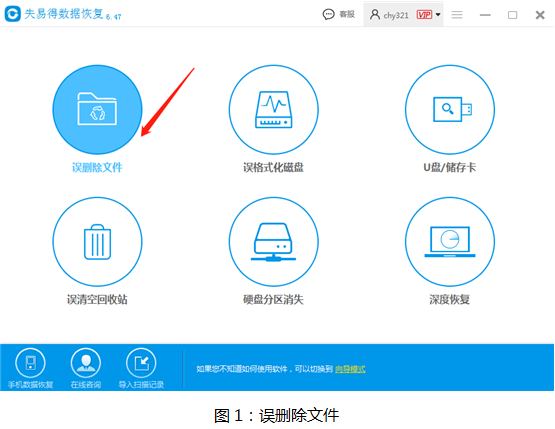The image size is (555, 429).
Task: Open the 误格式化磁盘 disk icon
Action: (x=273, y=109)
